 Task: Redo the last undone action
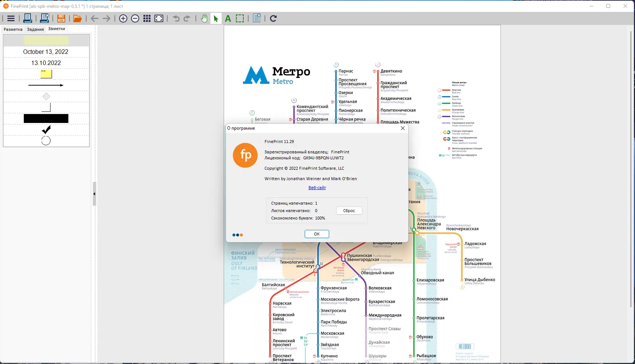[187, 19]
